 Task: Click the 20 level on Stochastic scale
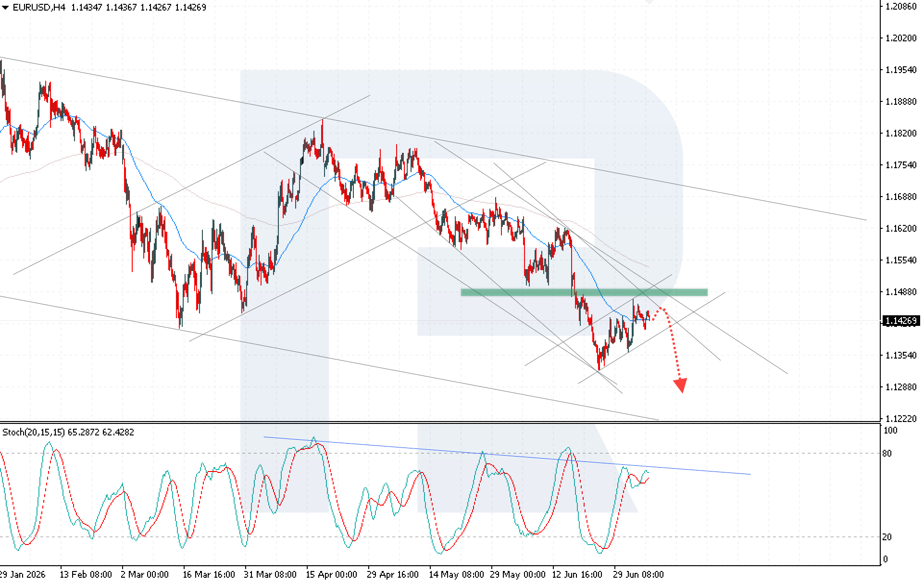(887, 537)
